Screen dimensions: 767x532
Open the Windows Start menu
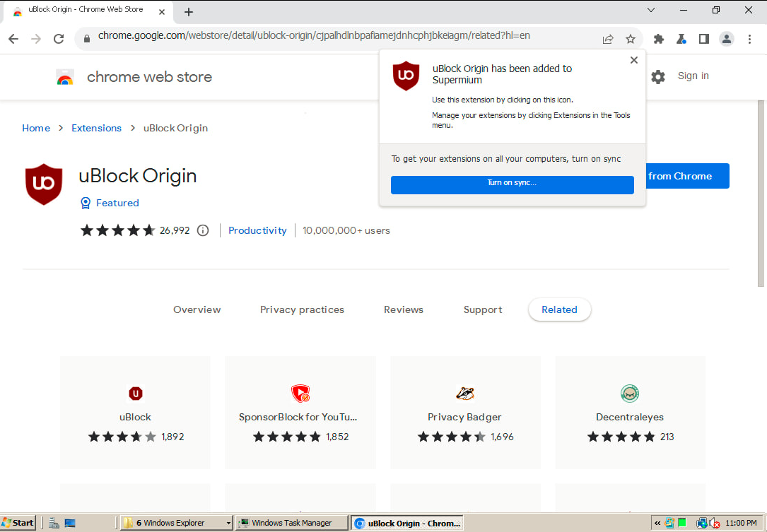click(18, 523)
